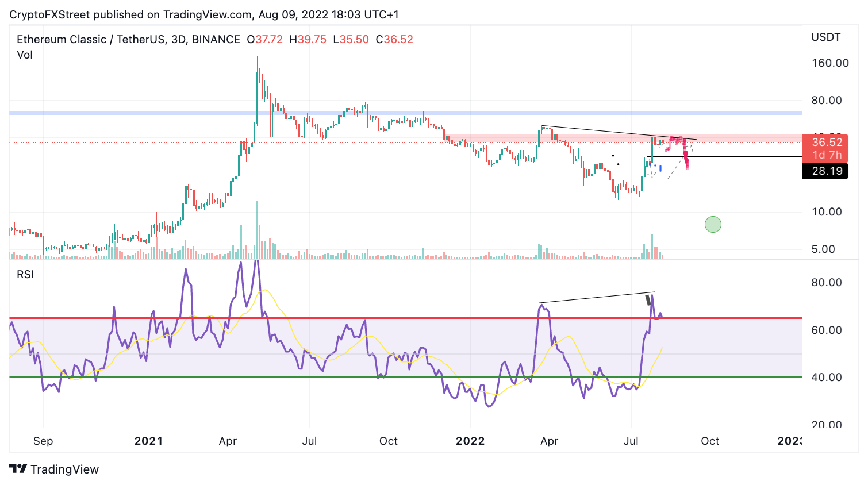This screenshot has height=485, width=868.
Task: Click the Oct 2022 time axis label
Action: (710, 441)
